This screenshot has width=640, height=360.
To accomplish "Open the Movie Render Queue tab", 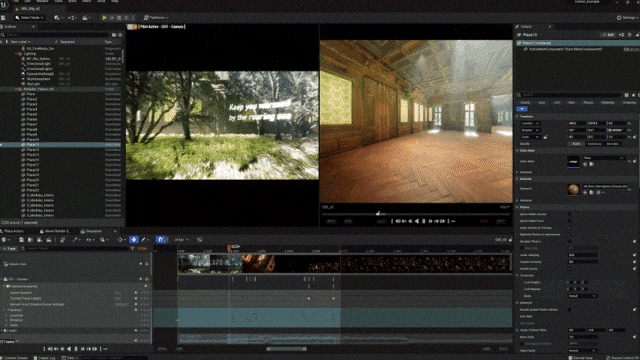I will tap(56, 231).
